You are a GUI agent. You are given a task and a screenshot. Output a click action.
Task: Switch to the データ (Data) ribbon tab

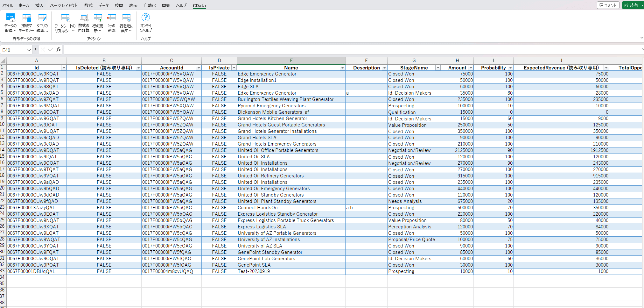103,5
